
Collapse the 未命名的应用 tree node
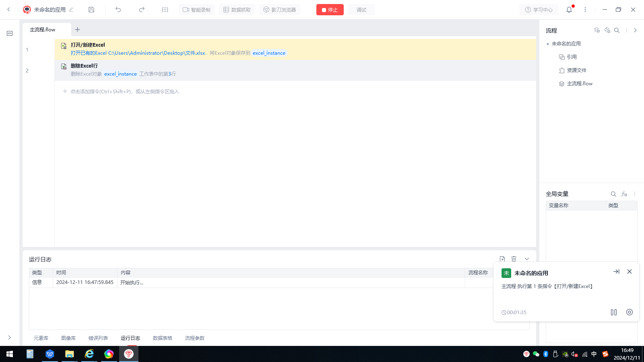point(548,44)
